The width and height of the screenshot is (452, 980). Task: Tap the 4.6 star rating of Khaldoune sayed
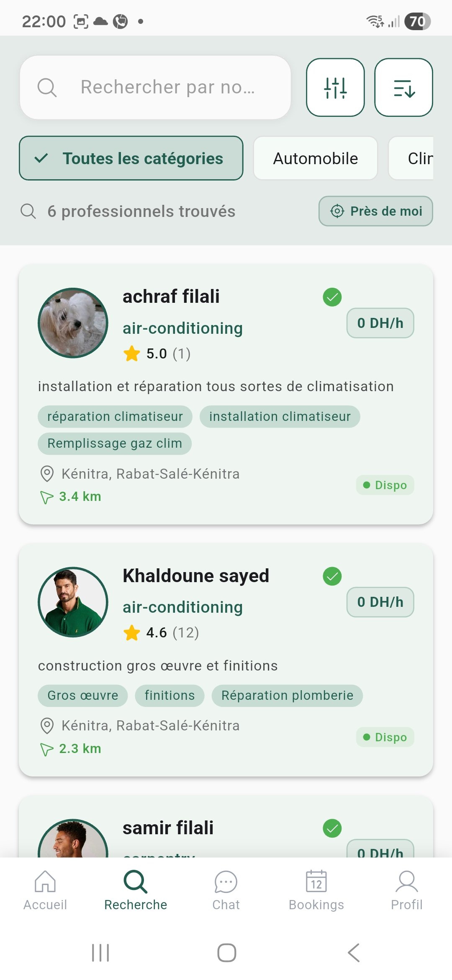159,633
